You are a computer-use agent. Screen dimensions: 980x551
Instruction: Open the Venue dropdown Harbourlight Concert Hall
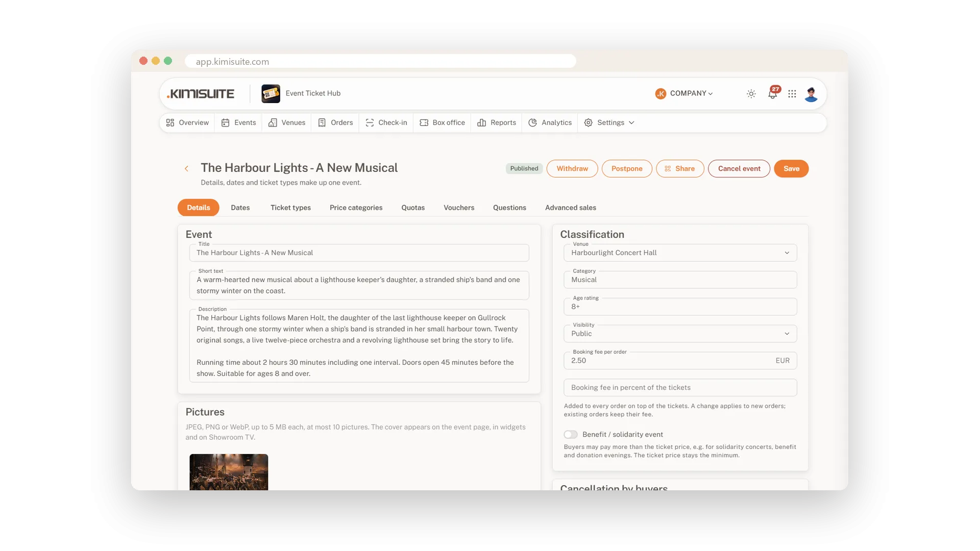[680, 253]
